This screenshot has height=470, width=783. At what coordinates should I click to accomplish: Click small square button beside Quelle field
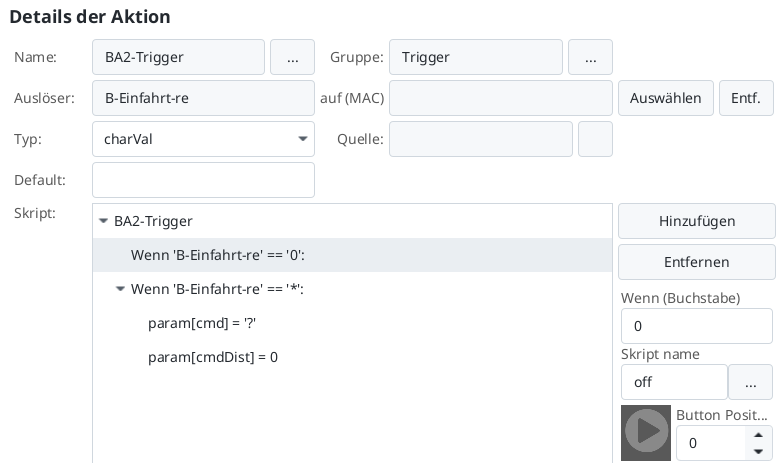(595, 140)
